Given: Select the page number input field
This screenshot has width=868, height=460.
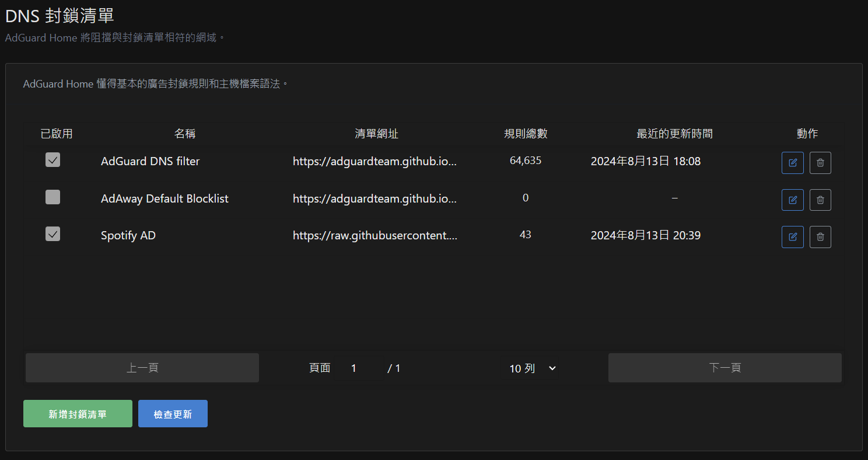Looking at the screenshot, I should point(355,368).
